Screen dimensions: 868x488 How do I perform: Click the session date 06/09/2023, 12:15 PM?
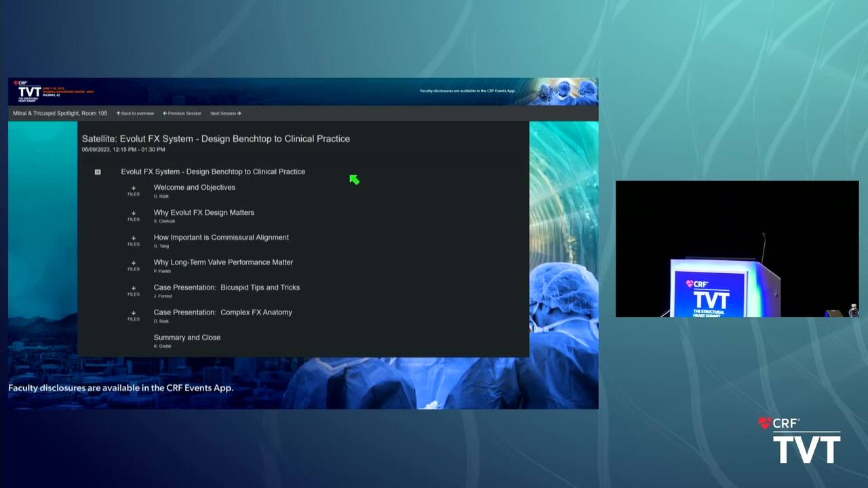coord(123,150)
